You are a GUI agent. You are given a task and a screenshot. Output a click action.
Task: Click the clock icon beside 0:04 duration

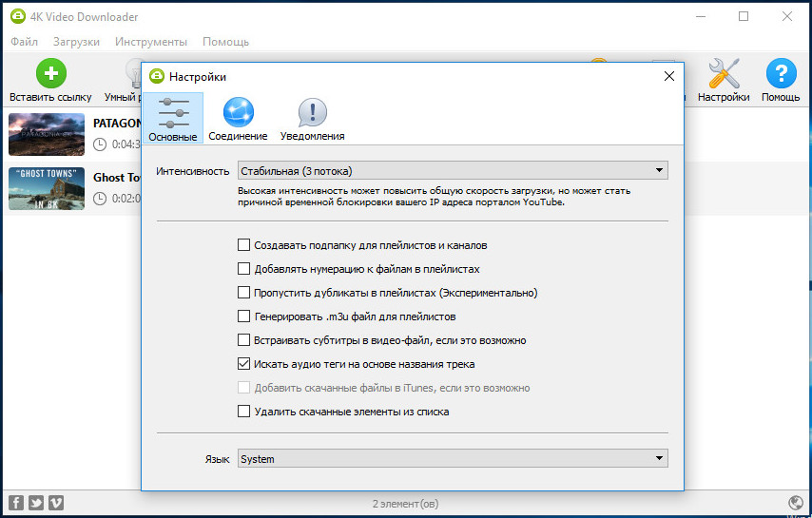coord(100,144)
